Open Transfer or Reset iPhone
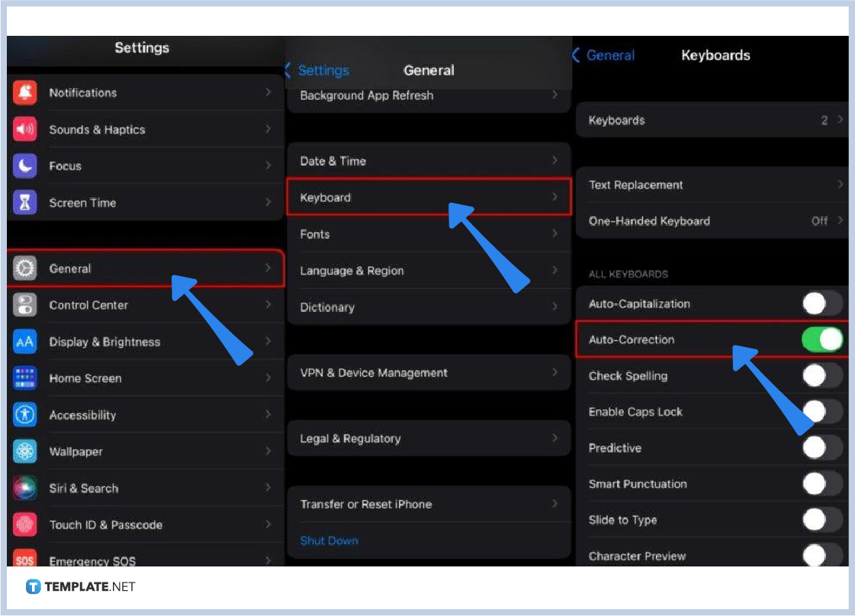 click(x=429, y=504)
